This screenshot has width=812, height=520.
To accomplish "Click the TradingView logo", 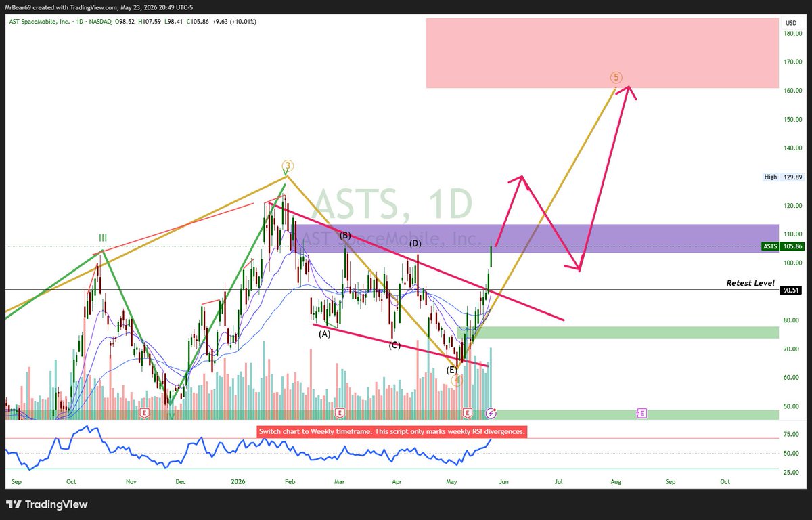I will point(47,504).
